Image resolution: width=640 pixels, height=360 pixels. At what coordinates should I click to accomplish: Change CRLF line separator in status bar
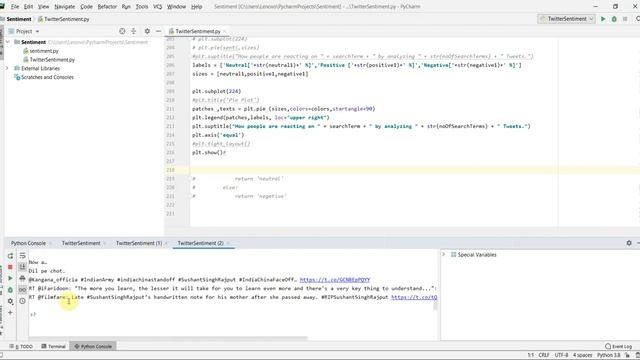544,355
